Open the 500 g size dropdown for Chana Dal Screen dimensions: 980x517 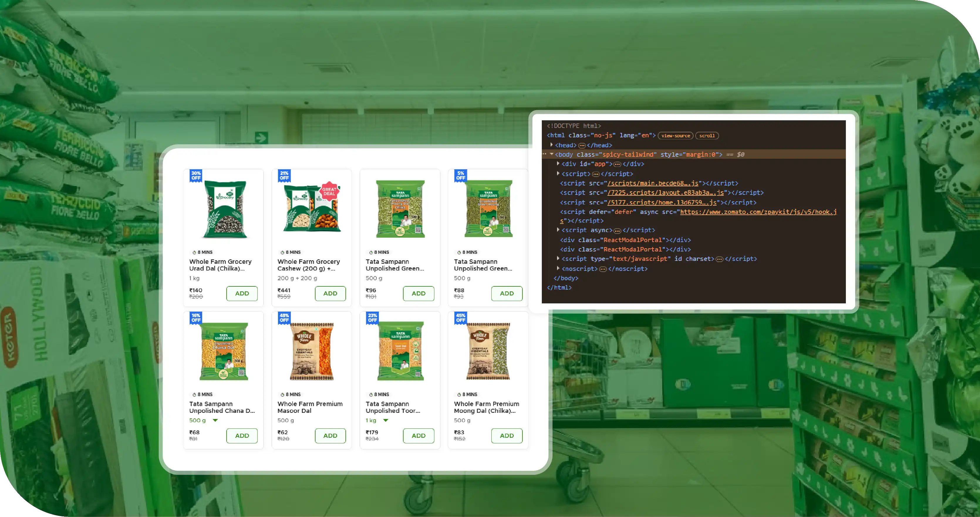[215, 420]
